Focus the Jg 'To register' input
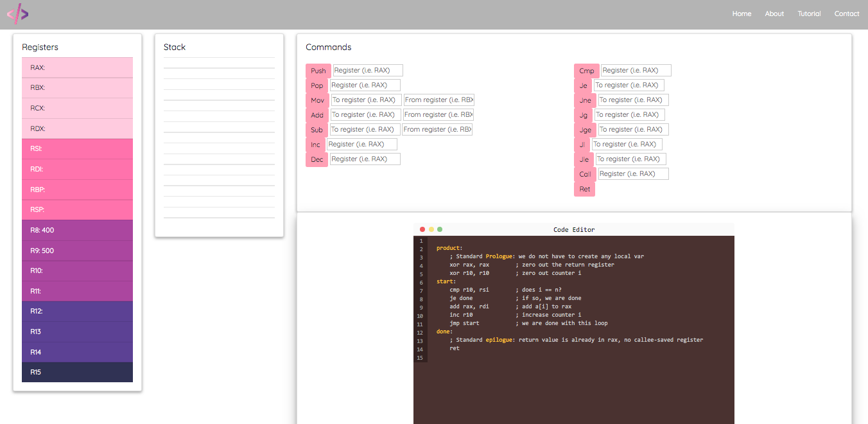868x424 pixels. [630, 114]
